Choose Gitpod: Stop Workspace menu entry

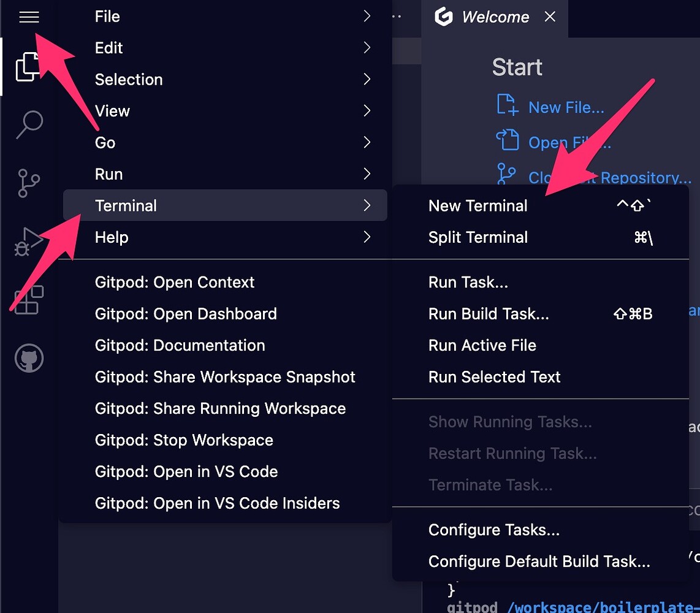(183, 440)
